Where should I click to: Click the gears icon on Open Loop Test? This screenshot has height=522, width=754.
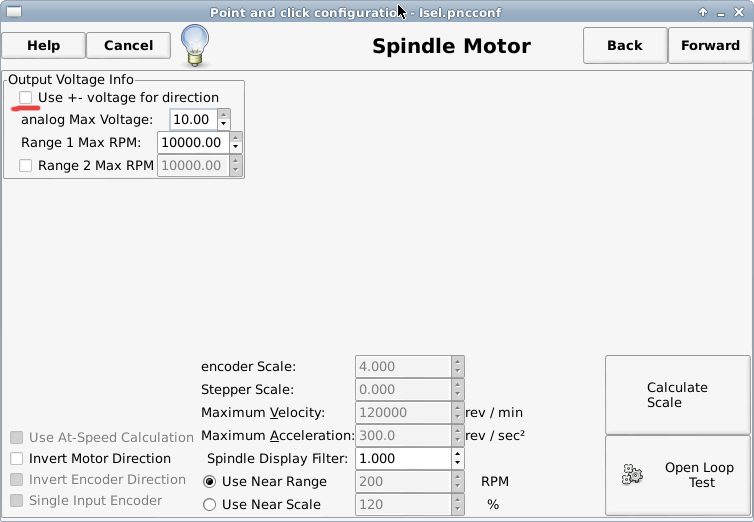[632, 474]
